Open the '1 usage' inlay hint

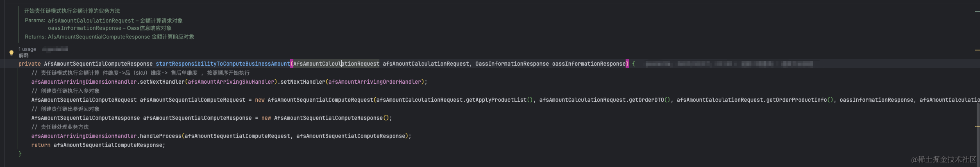27,49
